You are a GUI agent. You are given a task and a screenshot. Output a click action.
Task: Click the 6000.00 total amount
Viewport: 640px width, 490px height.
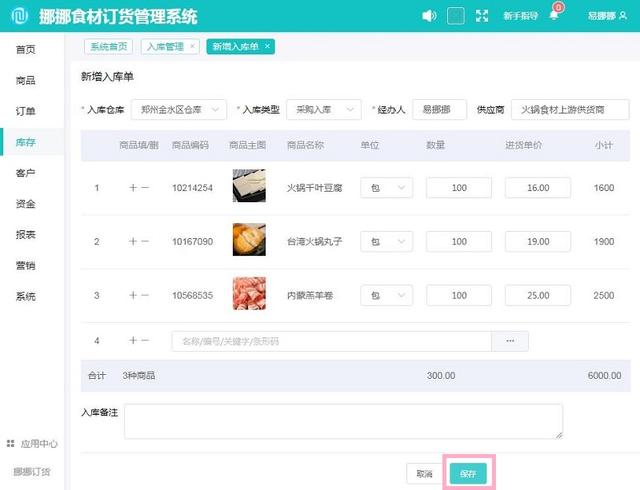pos(604,376)
